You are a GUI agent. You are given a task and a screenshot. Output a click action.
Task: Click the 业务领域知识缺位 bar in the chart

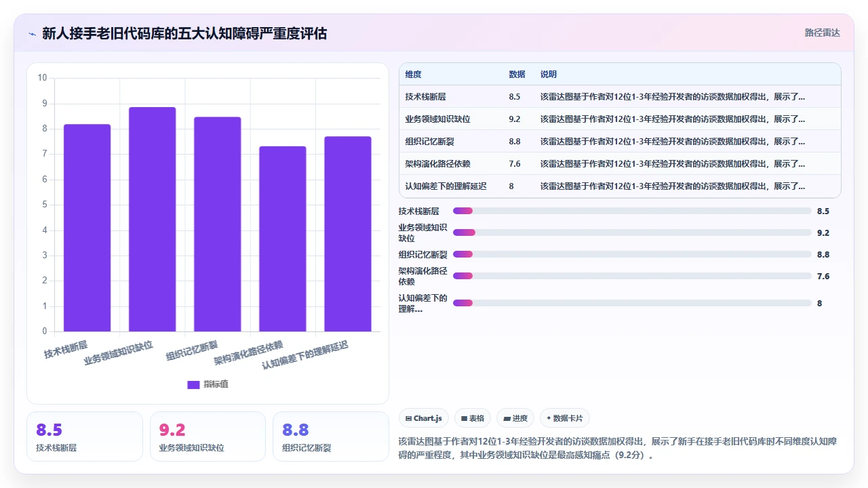click(x=152, y=219)
